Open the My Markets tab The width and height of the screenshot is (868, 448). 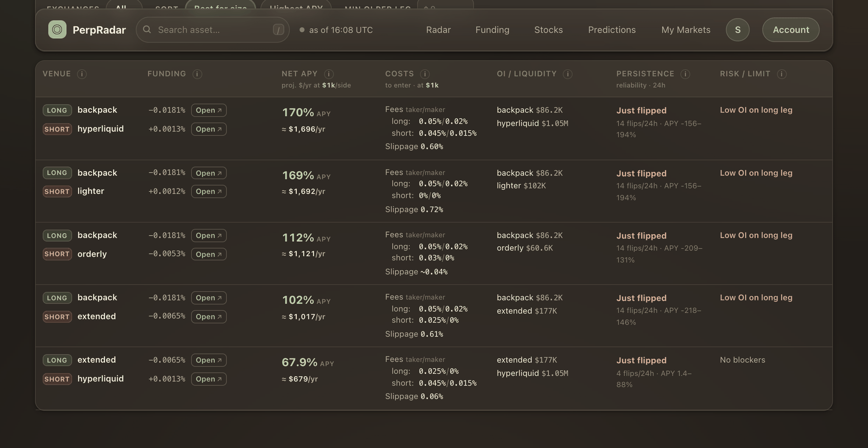[686, 30]
